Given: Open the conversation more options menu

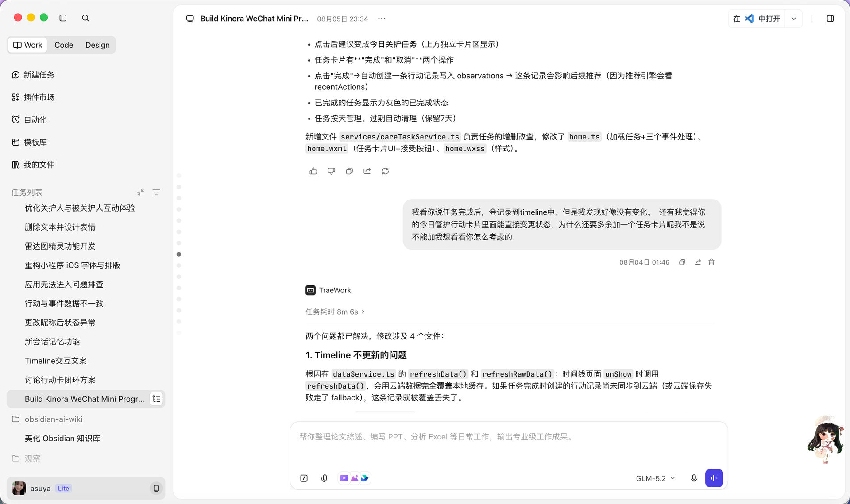Looking at the screenshot, I should 382,19.
